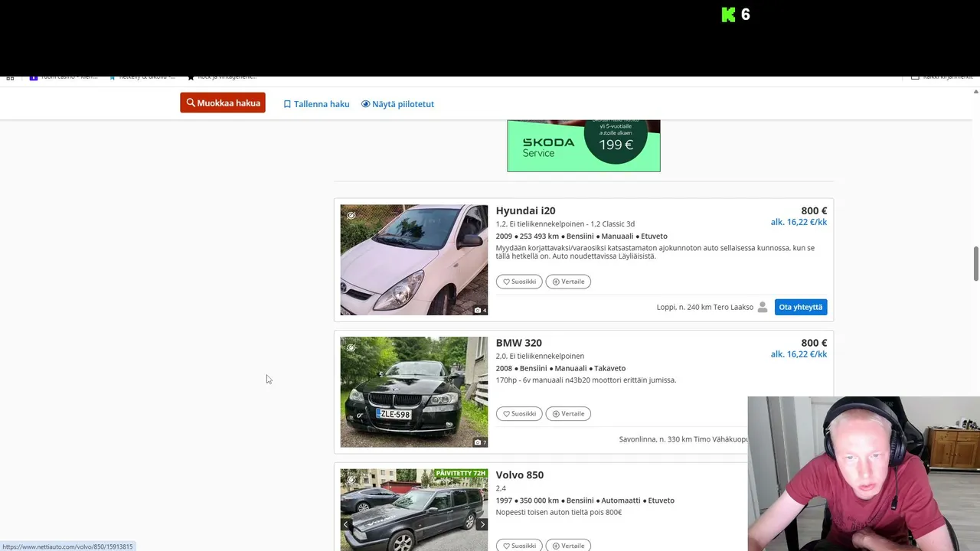Show previous photo of the Volvo 850
Image resolution: width=980 pixels, height=551 pixels.
click(x=346, y=524)
